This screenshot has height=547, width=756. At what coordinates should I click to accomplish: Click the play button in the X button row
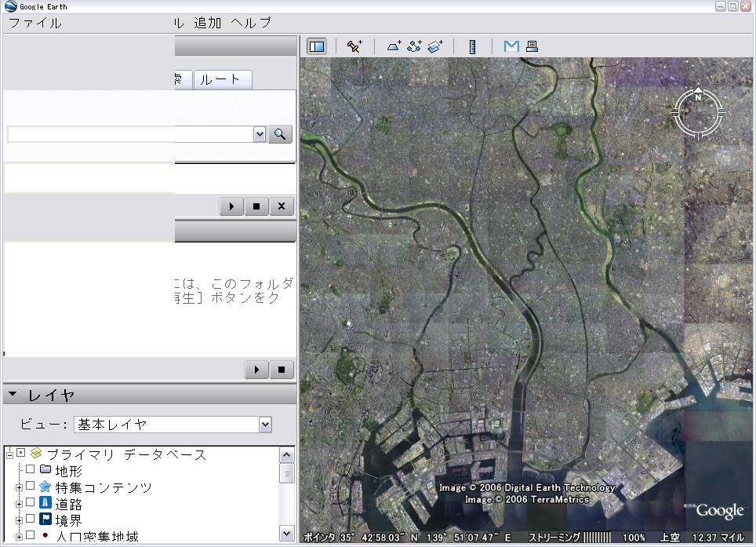231,206
